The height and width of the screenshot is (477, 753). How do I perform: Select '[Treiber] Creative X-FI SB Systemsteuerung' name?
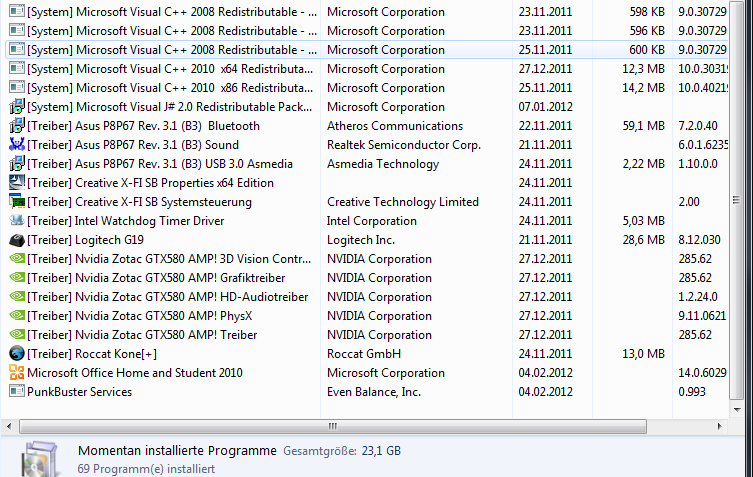coord(139,202)
